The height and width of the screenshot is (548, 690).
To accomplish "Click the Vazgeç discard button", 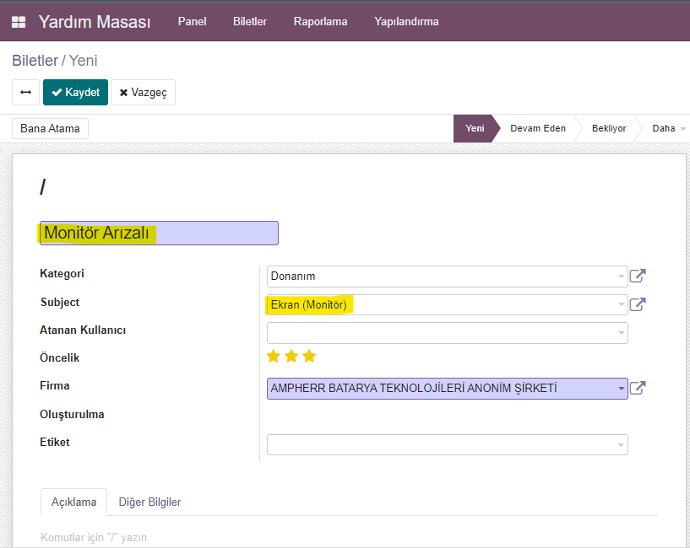I will [x=143, y=92].
